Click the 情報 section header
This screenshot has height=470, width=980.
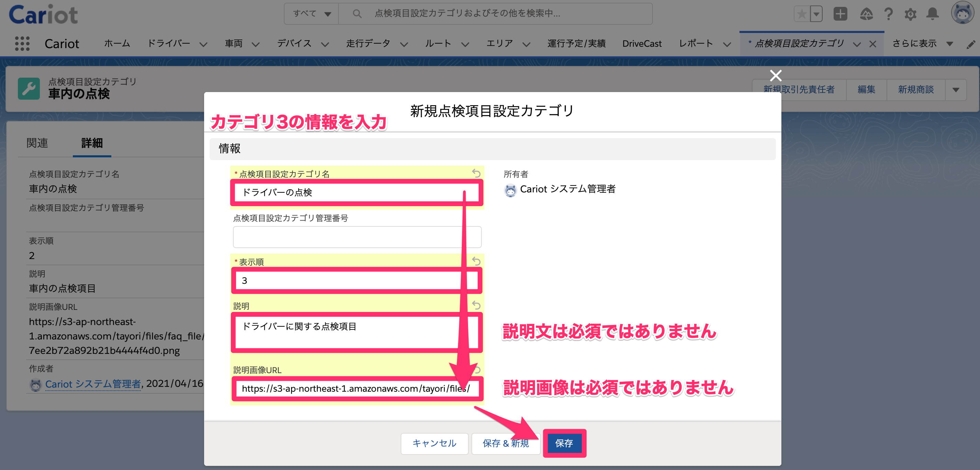pos(492,149)
